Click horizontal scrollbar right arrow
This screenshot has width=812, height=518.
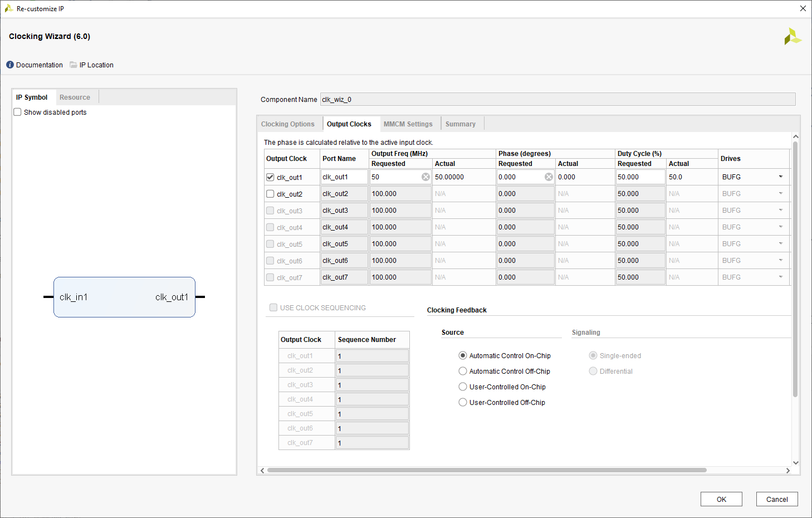(787, 471)
